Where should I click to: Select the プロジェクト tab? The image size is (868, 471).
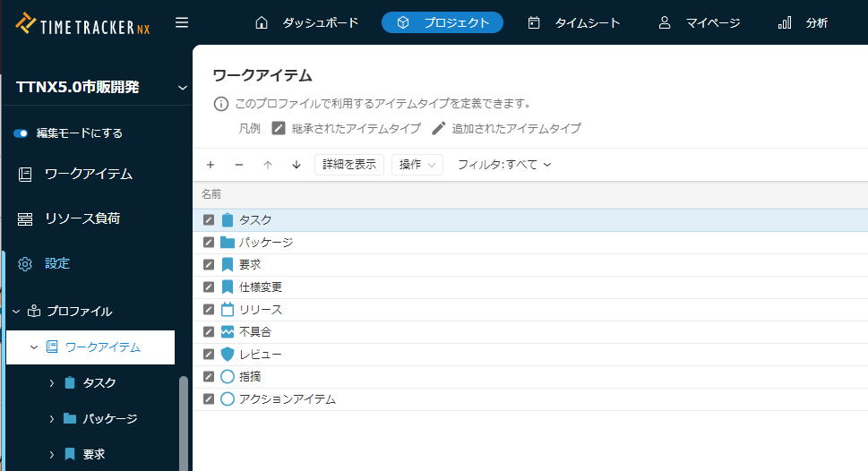point(443,22)
